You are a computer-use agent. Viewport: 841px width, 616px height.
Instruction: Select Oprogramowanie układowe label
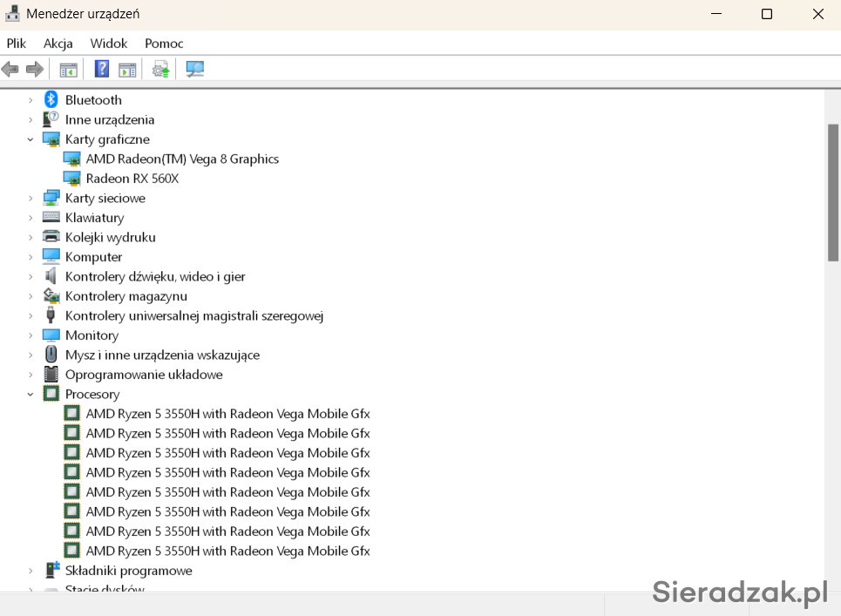pos(144,375)
